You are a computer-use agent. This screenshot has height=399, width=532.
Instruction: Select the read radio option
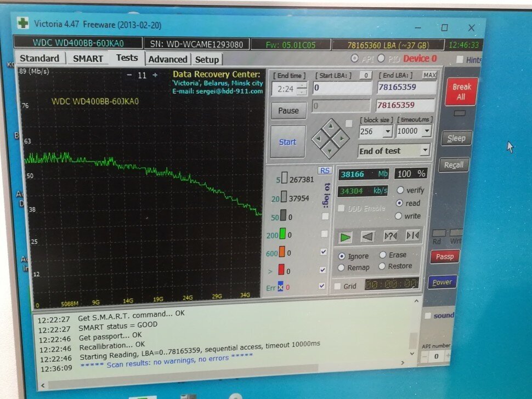coord(399,203)
